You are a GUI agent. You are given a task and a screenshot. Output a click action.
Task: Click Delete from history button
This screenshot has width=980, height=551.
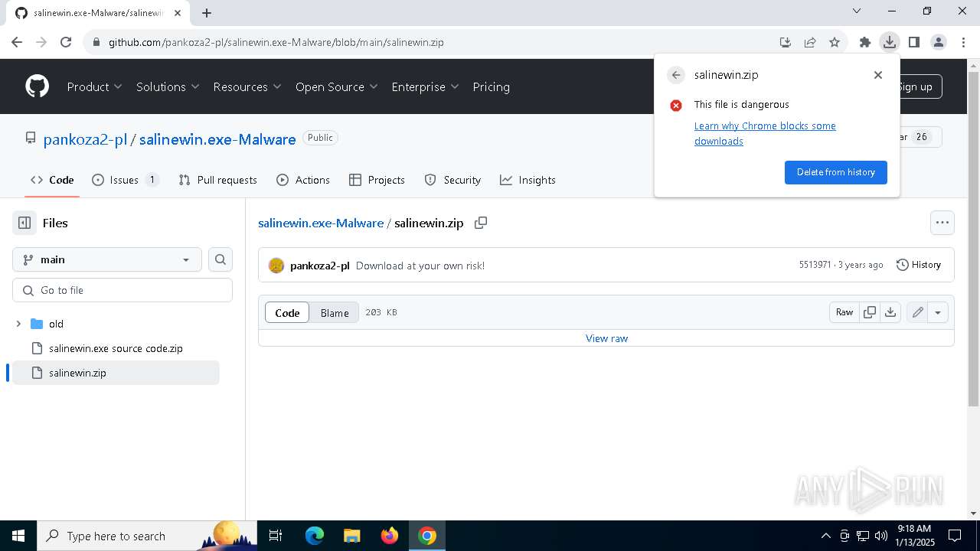point(836,172)
